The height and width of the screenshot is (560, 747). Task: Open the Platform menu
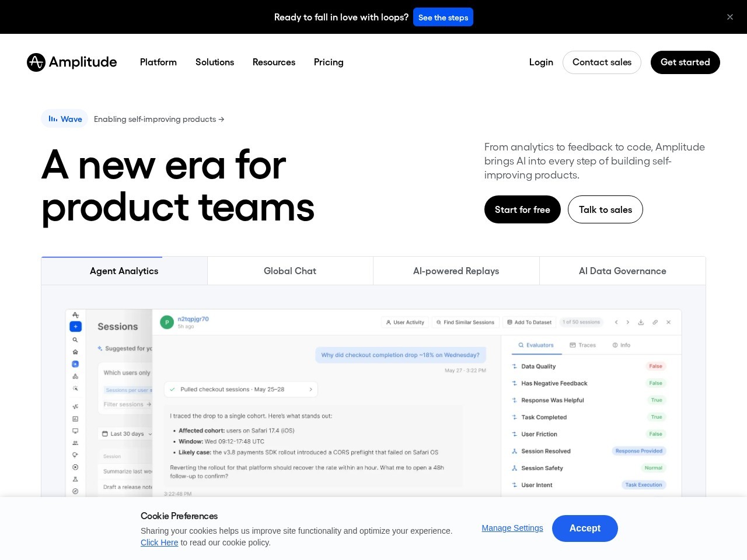point(158,62)
